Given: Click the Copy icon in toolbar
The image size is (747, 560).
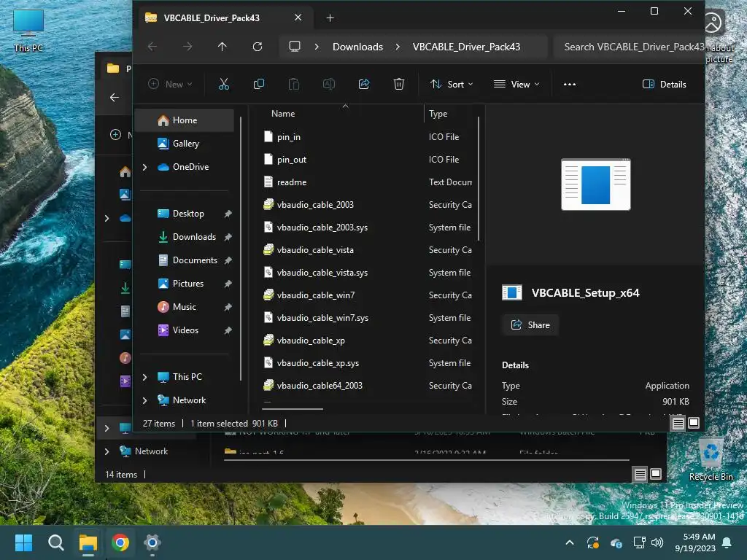Looking at the screenshot, I should click(259, 85).
